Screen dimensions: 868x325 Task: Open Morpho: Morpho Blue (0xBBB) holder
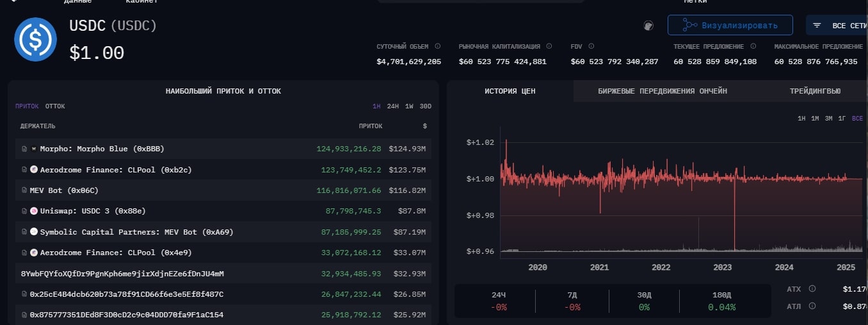(x=102, y=149)
